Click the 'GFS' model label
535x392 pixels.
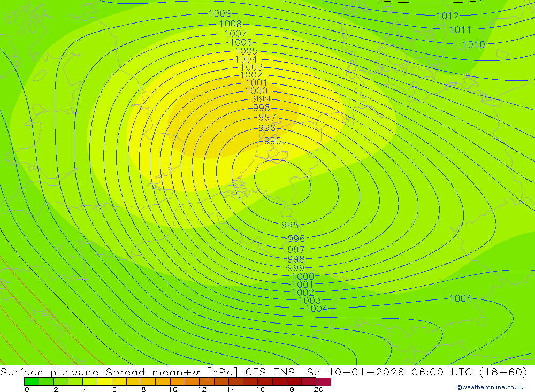256,372
